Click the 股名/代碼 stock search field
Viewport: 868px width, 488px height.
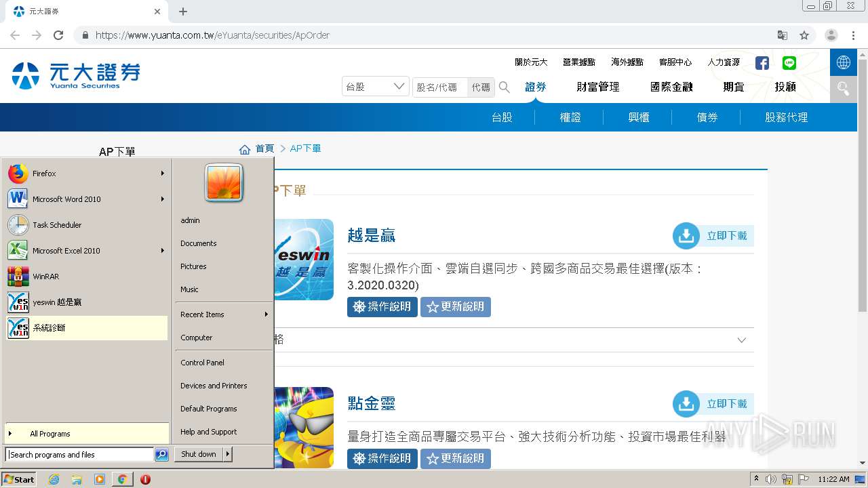(x=440, y=87)
